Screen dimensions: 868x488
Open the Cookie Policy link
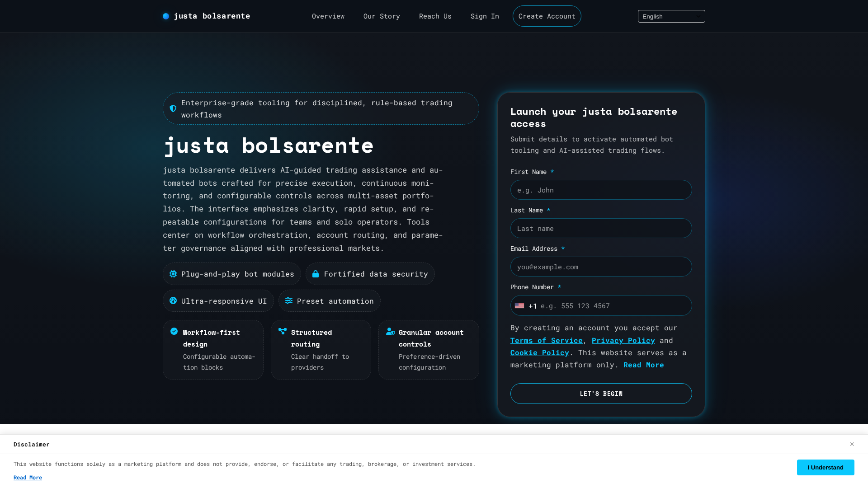coord(540,352)
